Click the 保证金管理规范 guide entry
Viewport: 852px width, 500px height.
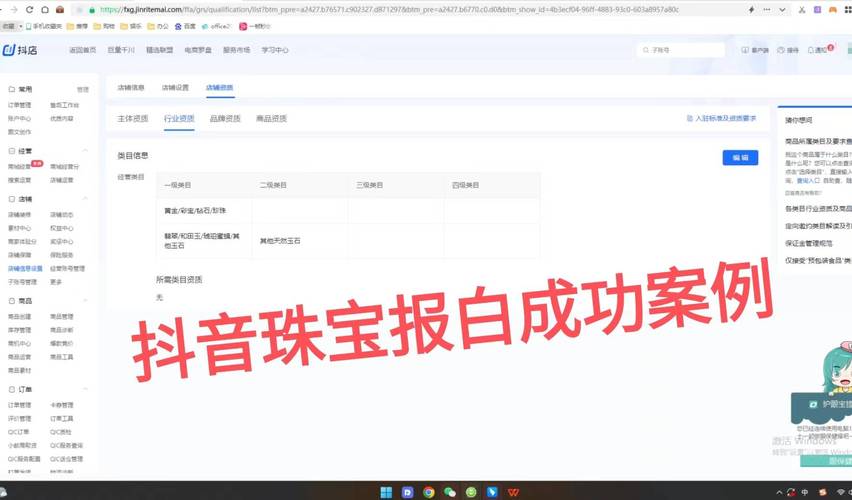(809, 243)
